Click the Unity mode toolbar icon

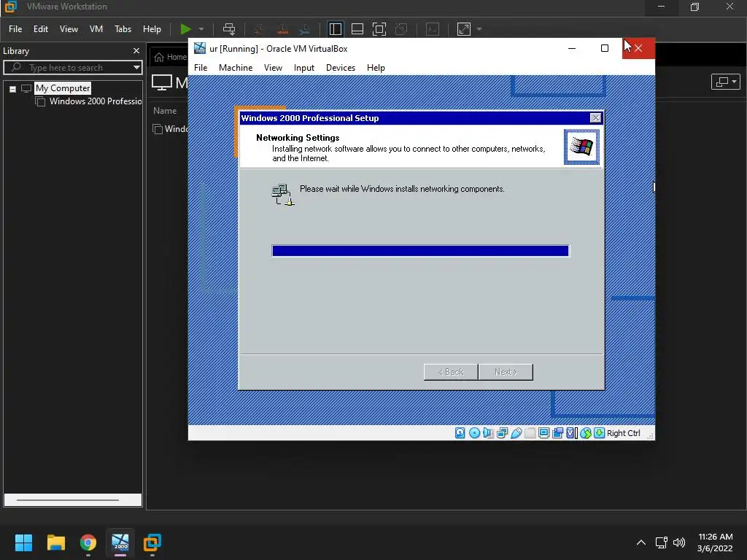click(x=402, y=29)
